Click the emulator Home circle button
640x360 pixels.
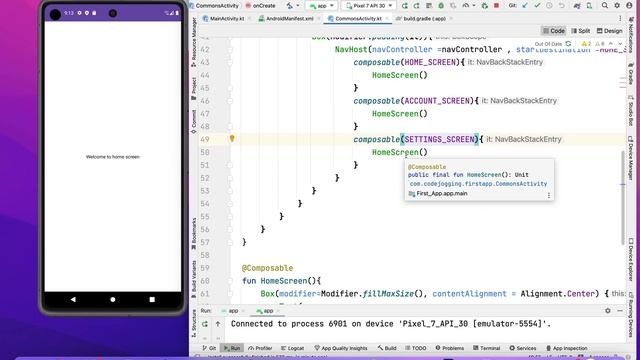coord(113,299)
